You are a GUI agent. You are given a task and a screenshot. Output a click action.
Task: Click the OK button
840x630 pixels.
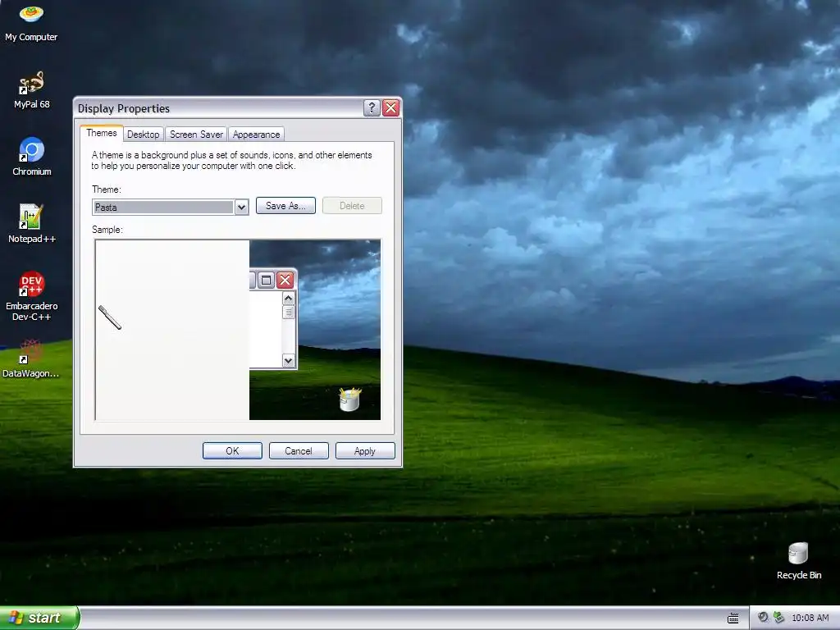232,451
